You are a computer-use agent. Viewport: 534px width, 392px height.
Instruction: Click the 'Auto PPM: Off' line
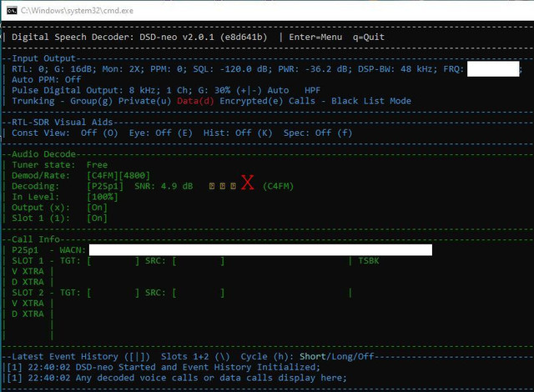[47, 79]
